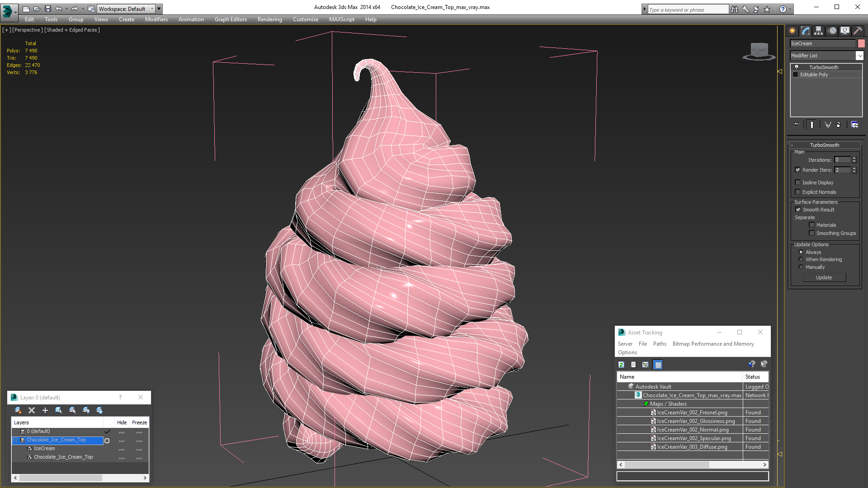Click Pin Stack icon below modifier stack
868x488 pixels.
(796, 125)
